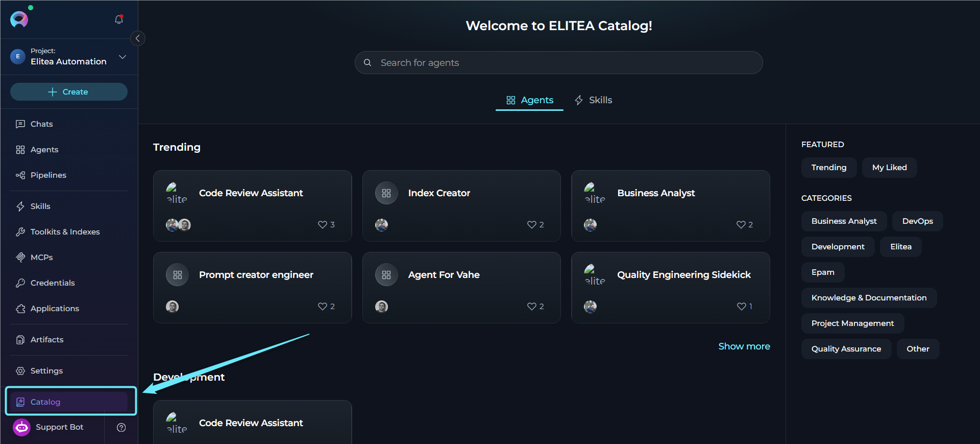This screenshot has width=980, height=444.
Task: Open the Applications page
Action: [69, 309]
